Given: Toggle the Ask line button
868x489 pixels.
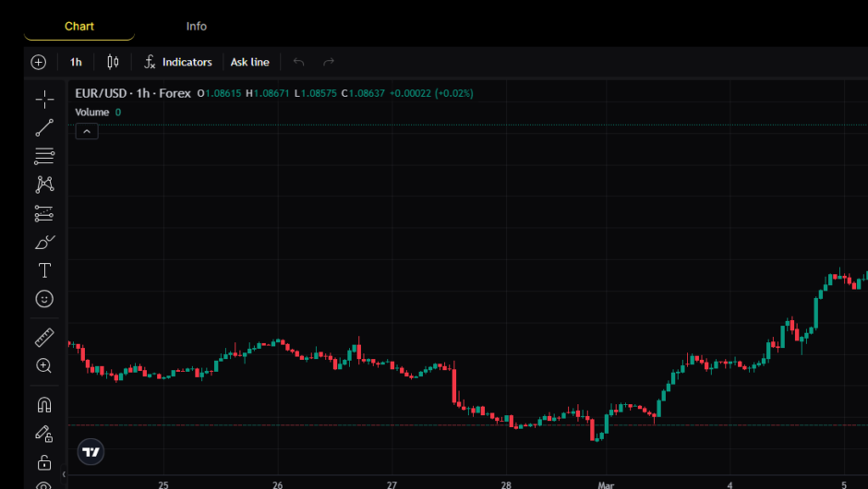Looking at the screenshot, I should click(249, 62).
